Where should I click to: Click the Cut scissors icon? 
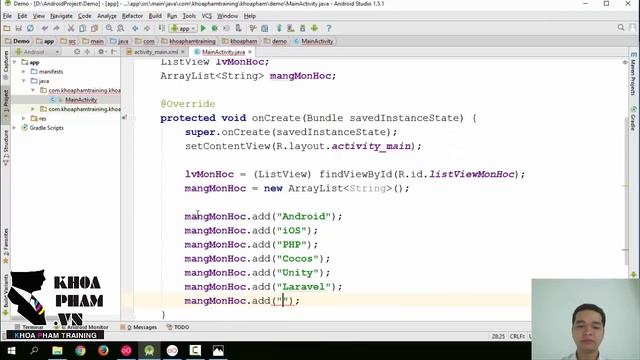71,28
